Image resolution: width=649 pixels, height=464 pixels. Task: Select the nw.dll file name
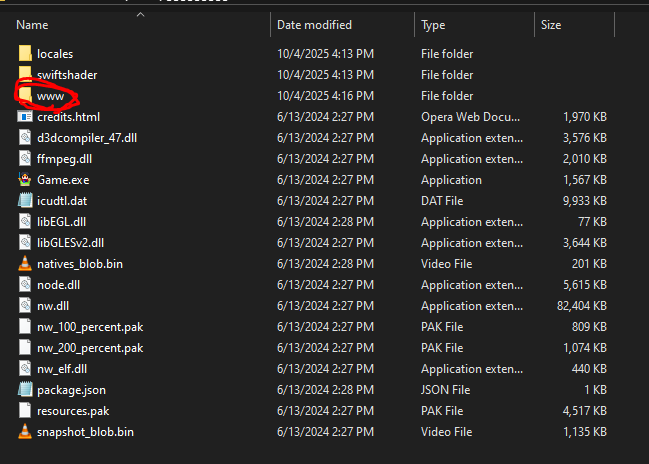[x=53, y=306]
